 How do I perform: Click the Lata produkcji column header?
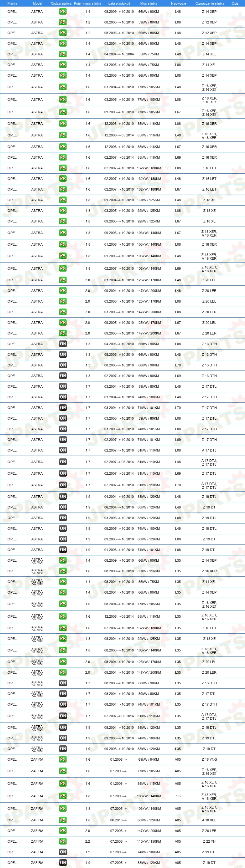[x=119, y=3]
